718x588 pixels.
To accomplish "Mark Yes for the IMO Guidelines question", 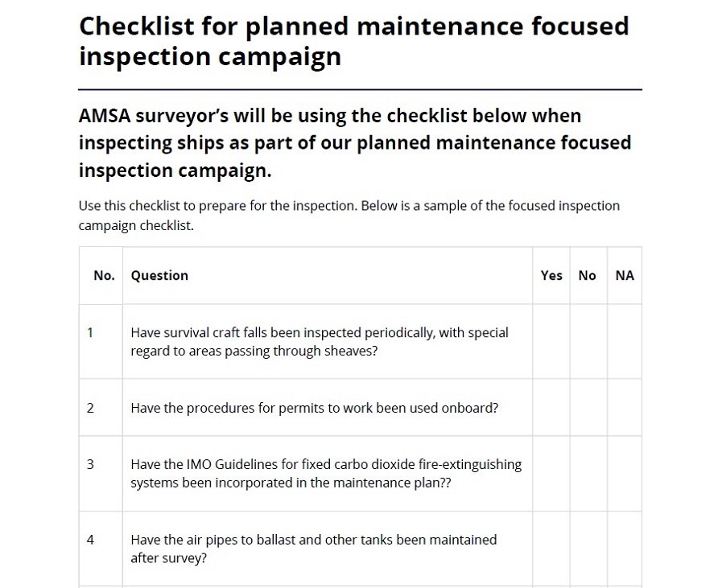I will (x=551, y=474).
